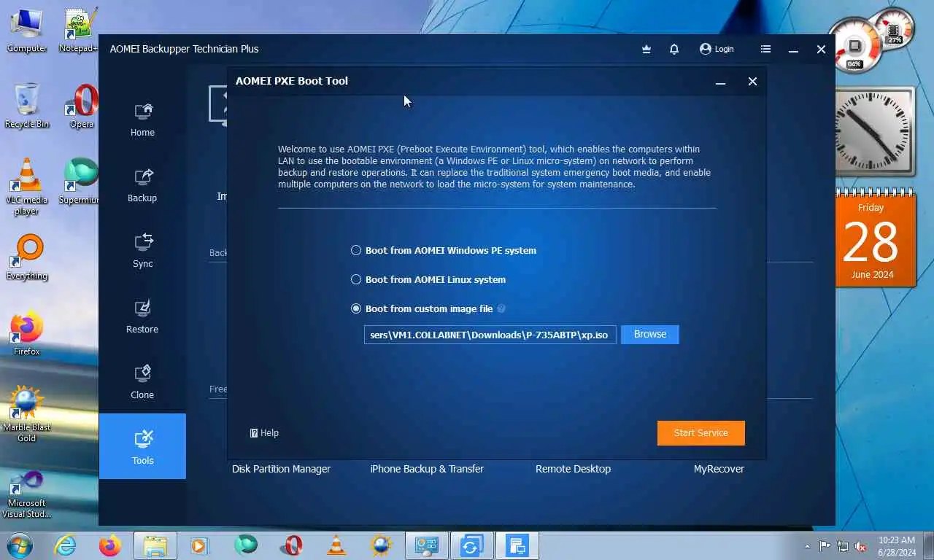Click Browse to choose an ISO file
934x560 pixels.
coord(650,334)
